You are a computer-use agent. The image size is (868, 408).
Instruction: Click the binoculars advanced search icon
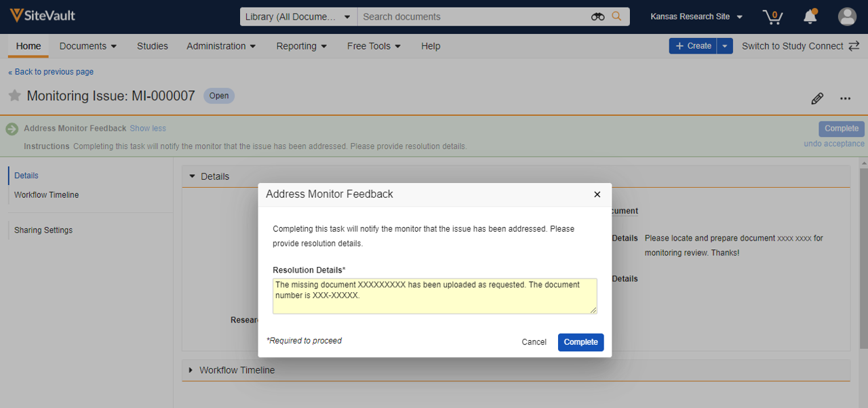[597, 17]
